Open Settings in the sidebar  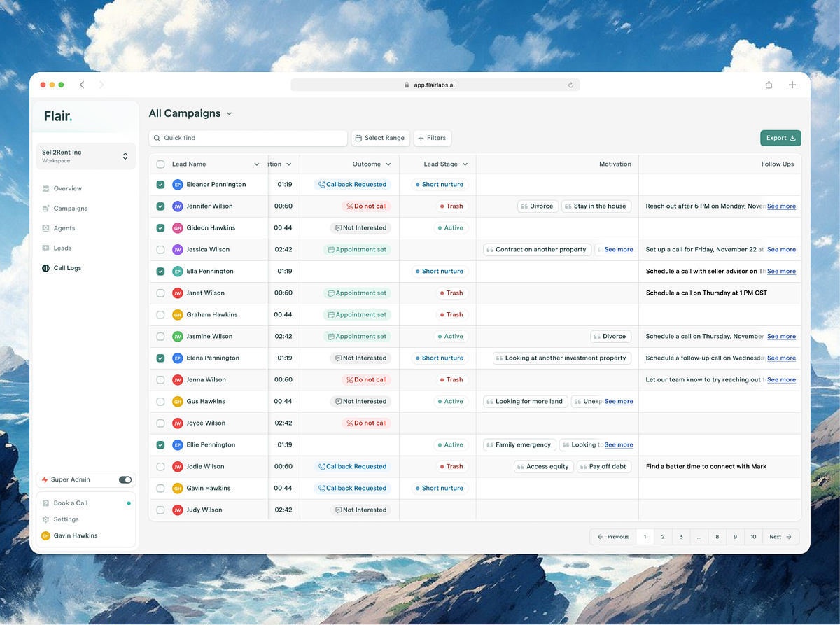click(66, 519)
